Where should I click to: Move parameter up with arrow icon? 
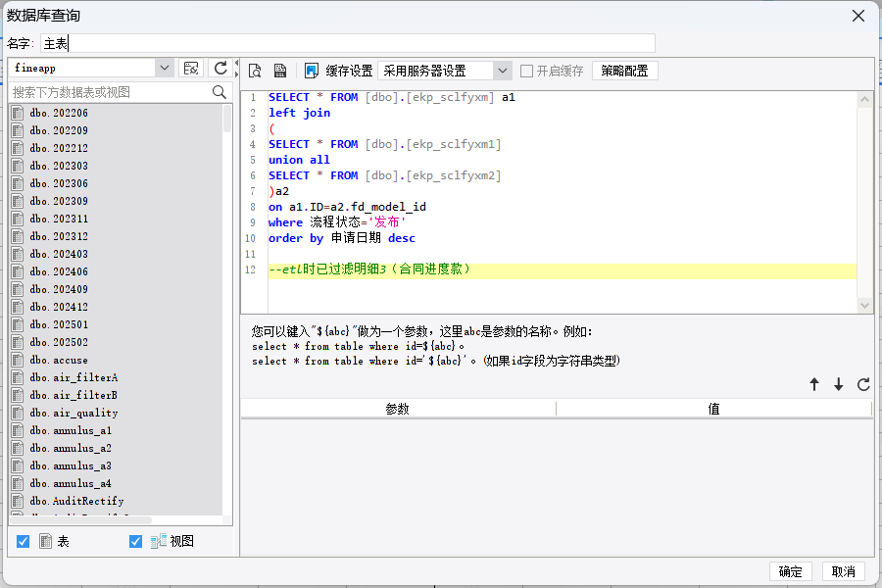[814, 384]
